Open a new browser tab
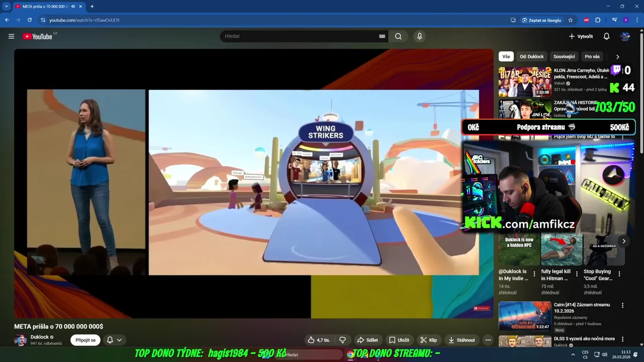This screenshot has width=644, height=362. coord(92,7)
